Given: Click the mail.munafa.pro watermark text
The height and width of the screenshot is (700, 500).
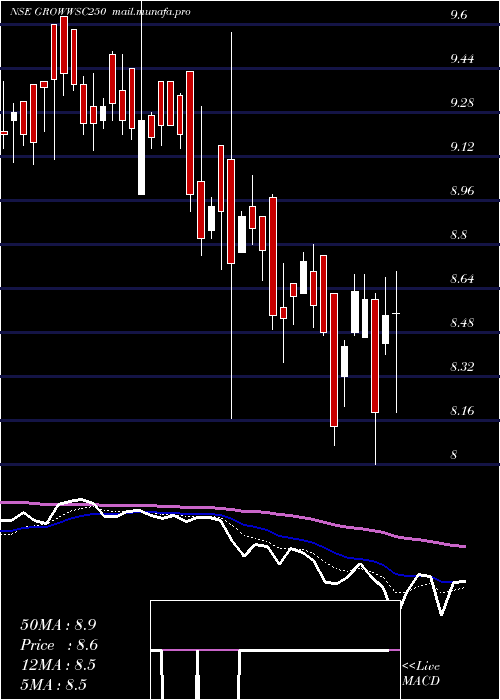Looking at the screenshot, I should pos(151,12).
